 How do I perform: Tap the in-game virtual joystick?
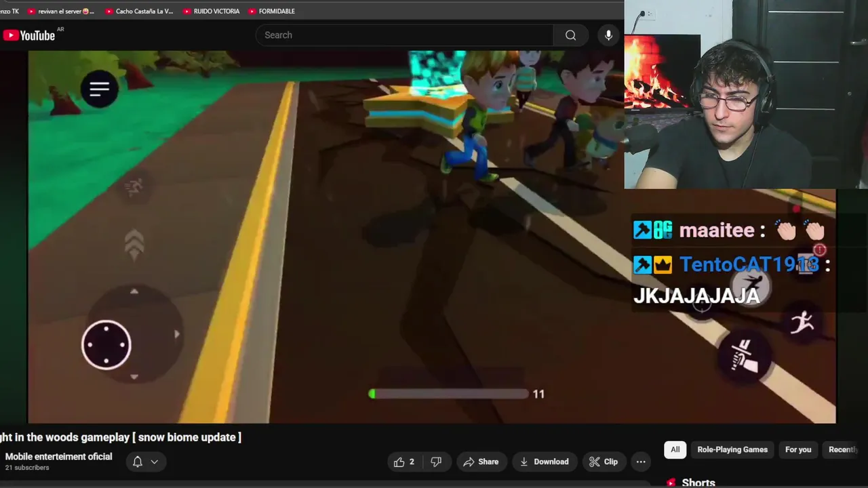click(106, 344)
